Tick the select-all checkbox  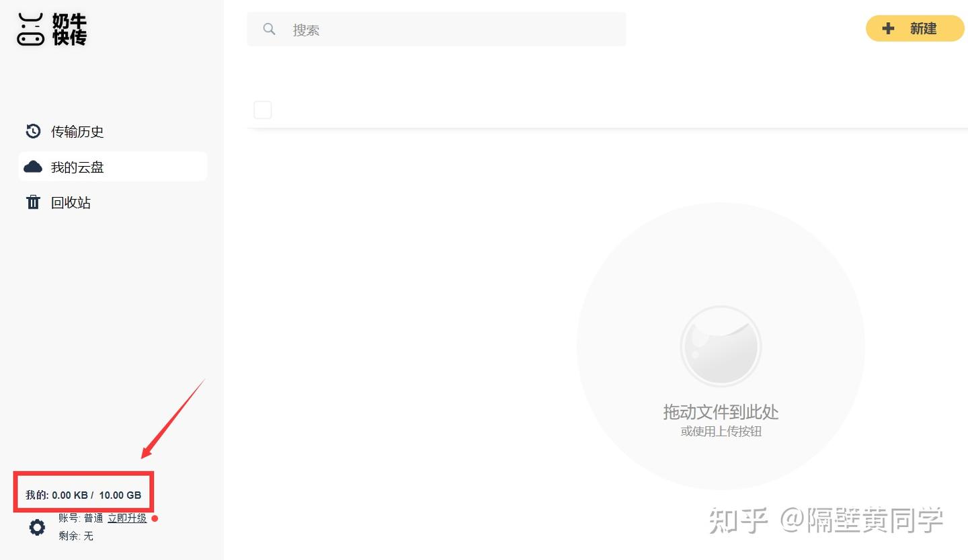pyautogui.click(x=263, y=110)
